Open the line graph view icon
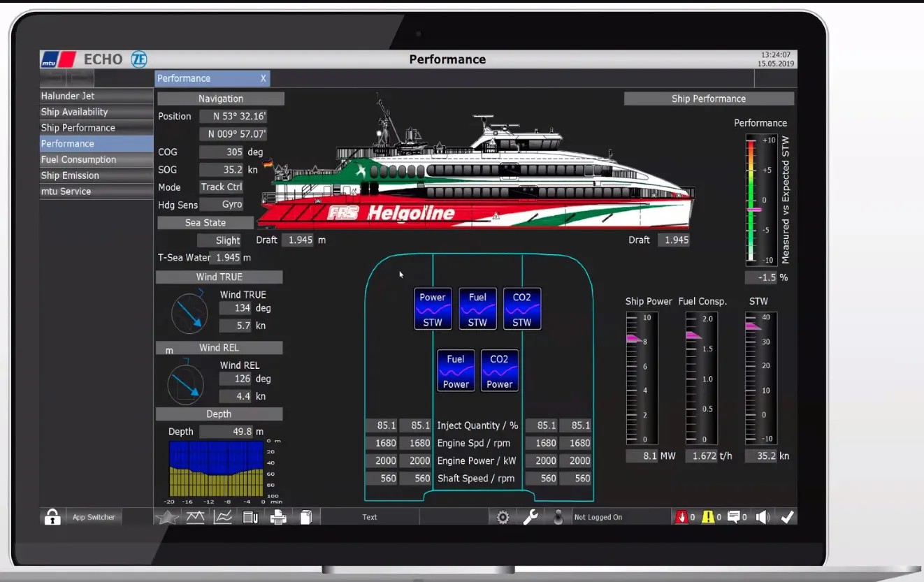Viewport: 924px width, 582px height. [222, 517]
